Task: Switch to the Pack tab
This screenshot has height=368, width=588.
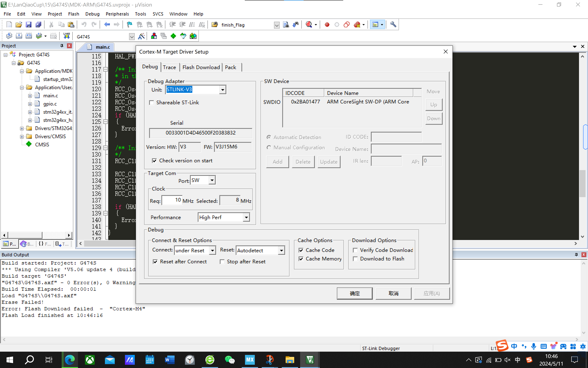Action: [x=230, y=67]
